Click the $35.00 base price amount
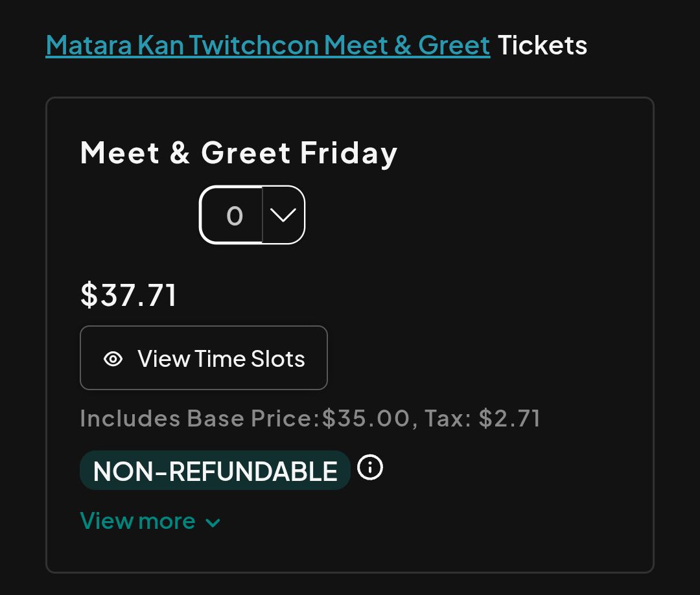Screen dimensions: 700x595 pyautogui.click(x=366, y=419)
